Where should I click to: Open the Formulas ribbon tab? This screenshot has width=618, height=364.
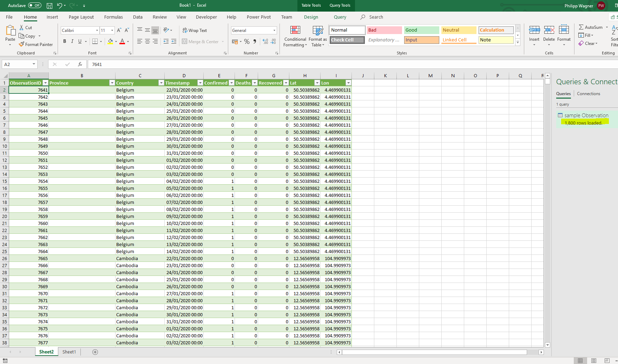click(113, 17)
